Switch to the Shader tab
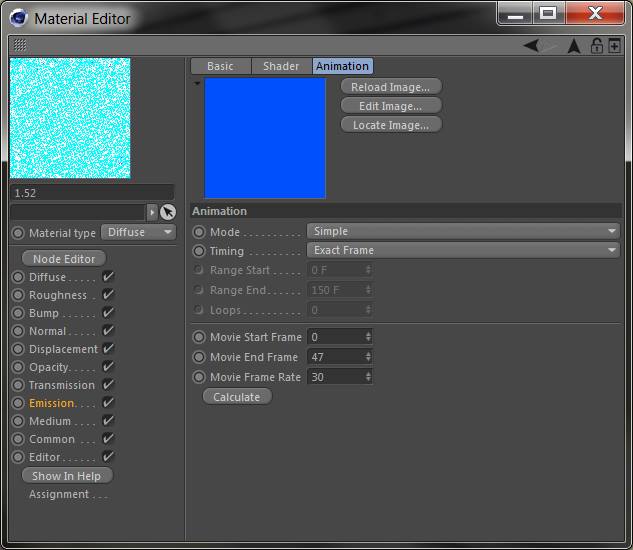This screenshot has height=550, width=633. 281,66
